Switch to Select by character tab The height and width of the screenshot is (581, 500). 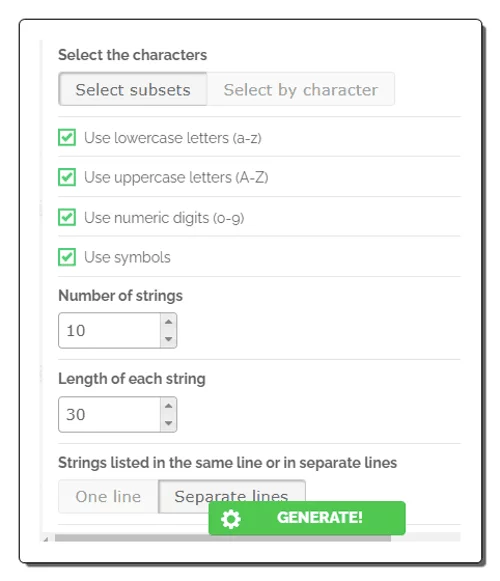(x=301, y=89)
